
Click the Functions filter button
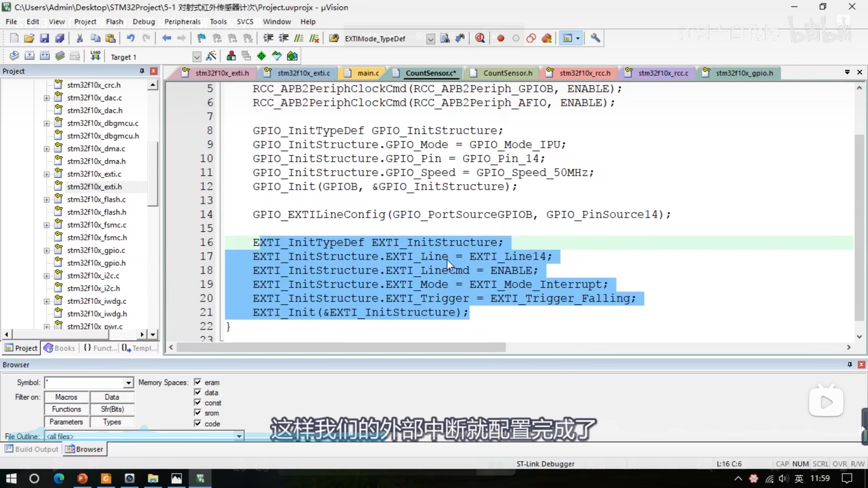click(66, 409)
